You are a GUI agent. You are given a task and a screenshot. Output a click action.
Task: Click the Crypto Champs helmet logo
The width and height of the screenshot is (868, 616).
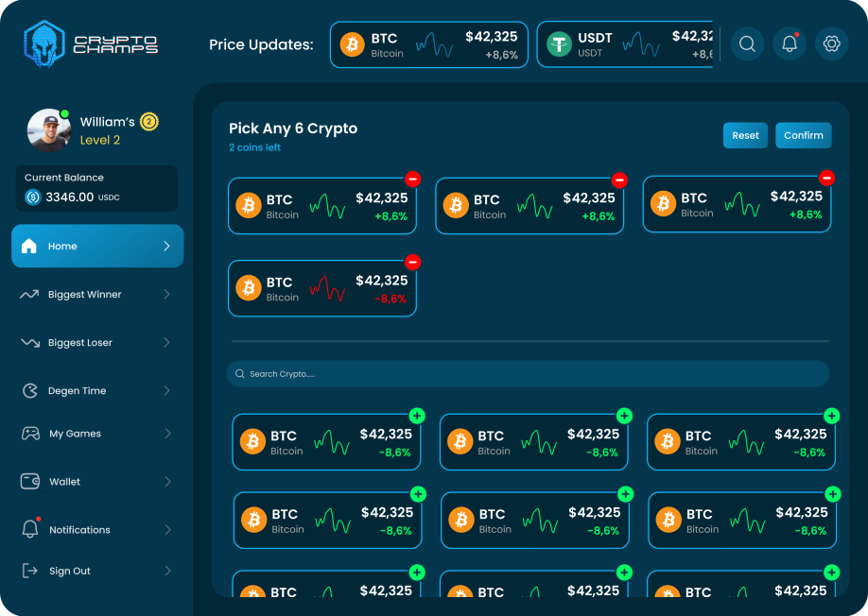44,44
